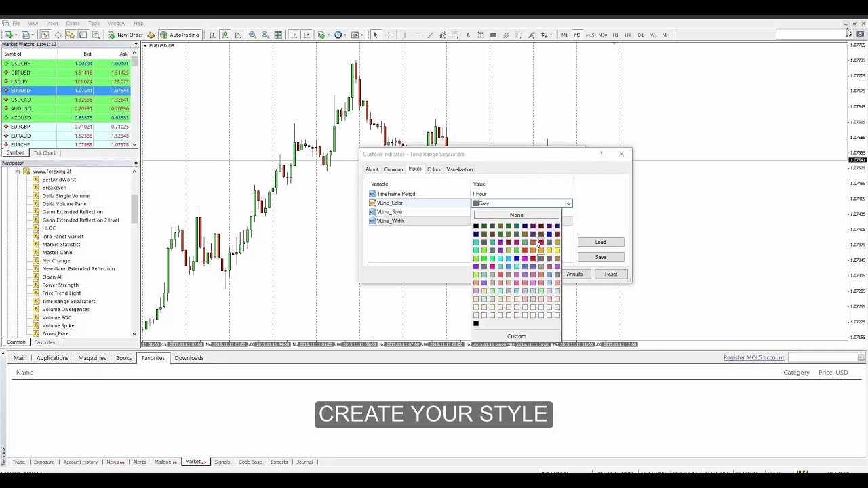
Task: Open the Market Watch toggle icon in toolbar
Action: tap(45, 35)
